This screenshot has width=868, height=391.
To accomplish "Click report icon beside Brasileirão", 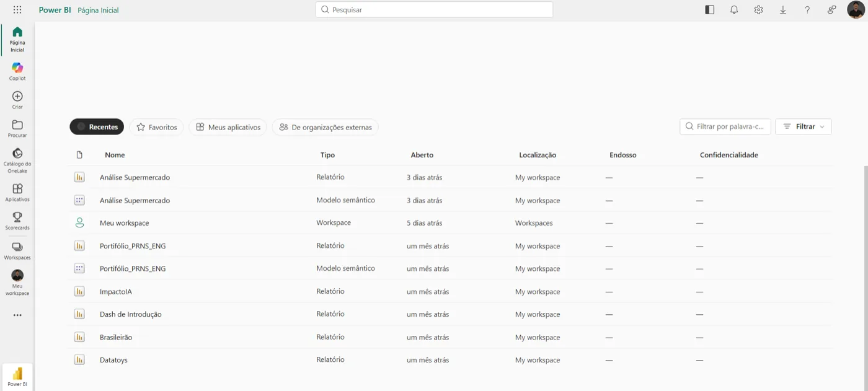I will pyautogui.click(x=79, y=337).
